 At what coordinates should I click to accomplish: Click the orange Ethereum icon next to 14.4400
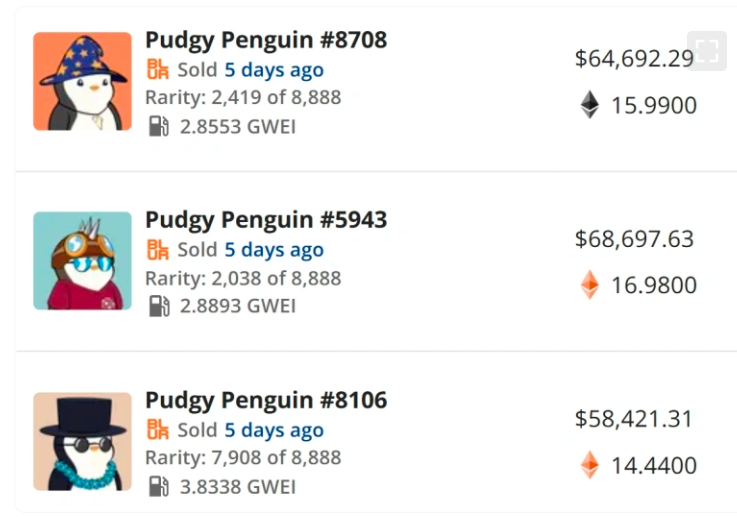590,465
